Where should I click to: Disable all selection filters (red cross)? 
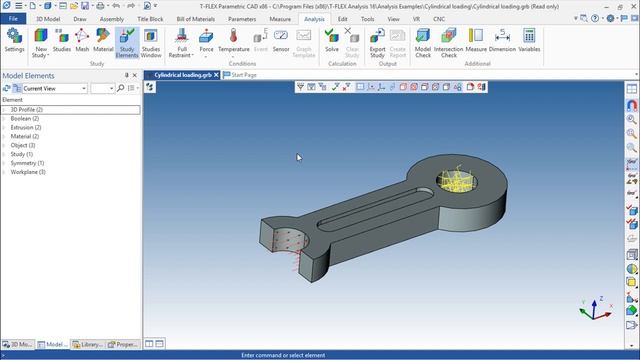[346, 87]
